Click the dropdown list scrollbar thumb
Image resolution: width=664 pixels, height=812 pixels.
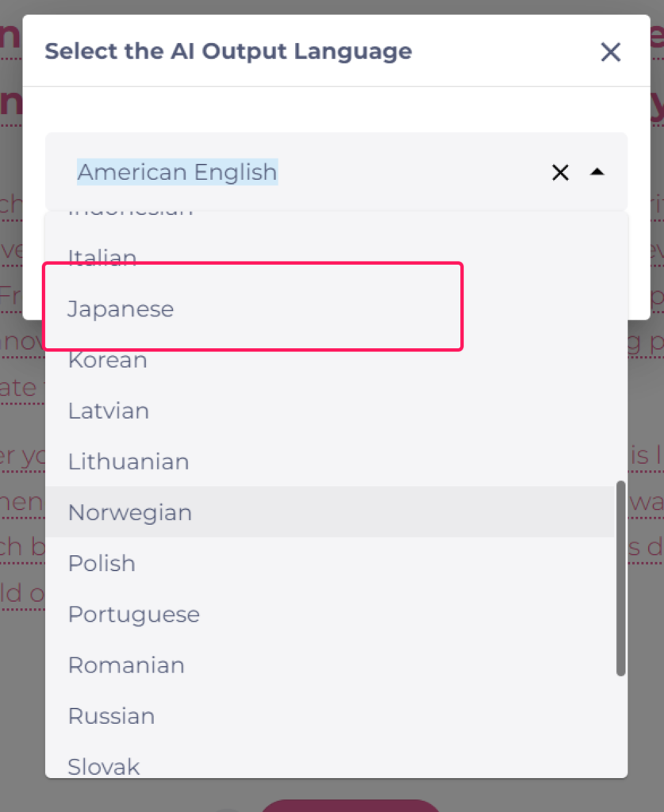[621, 578]
